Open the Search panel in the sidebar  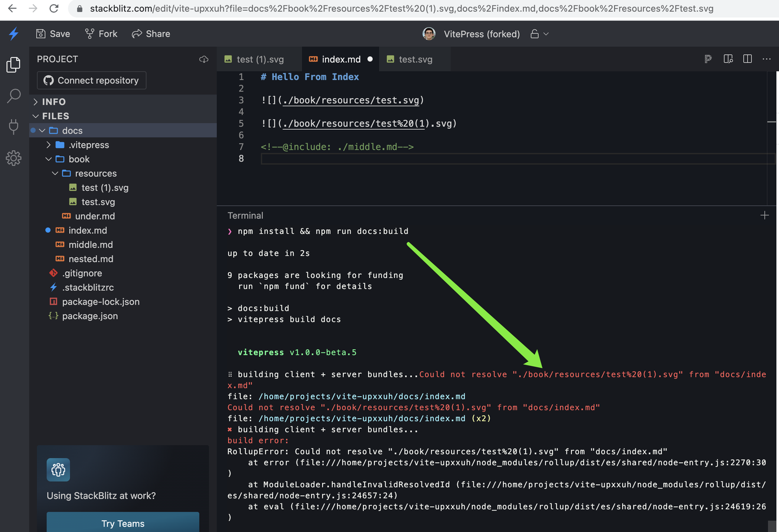coord(13,96)
